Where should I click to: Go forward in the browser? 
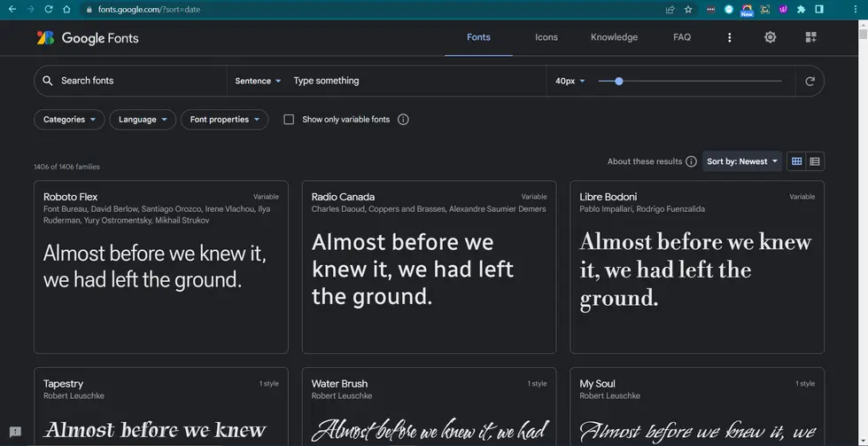pyautogui.click(x=30, y=9)
